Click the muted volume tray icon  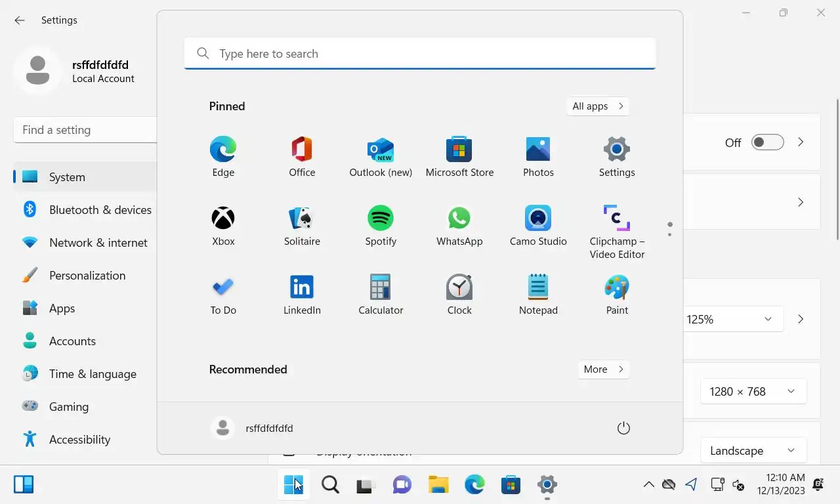tap(739, 485)
